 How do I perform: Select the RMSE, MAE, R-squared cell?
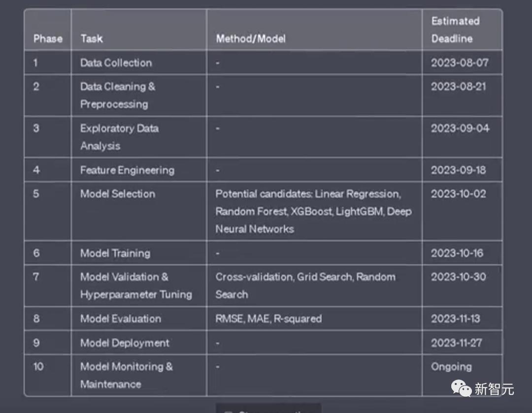pos(268,318)
